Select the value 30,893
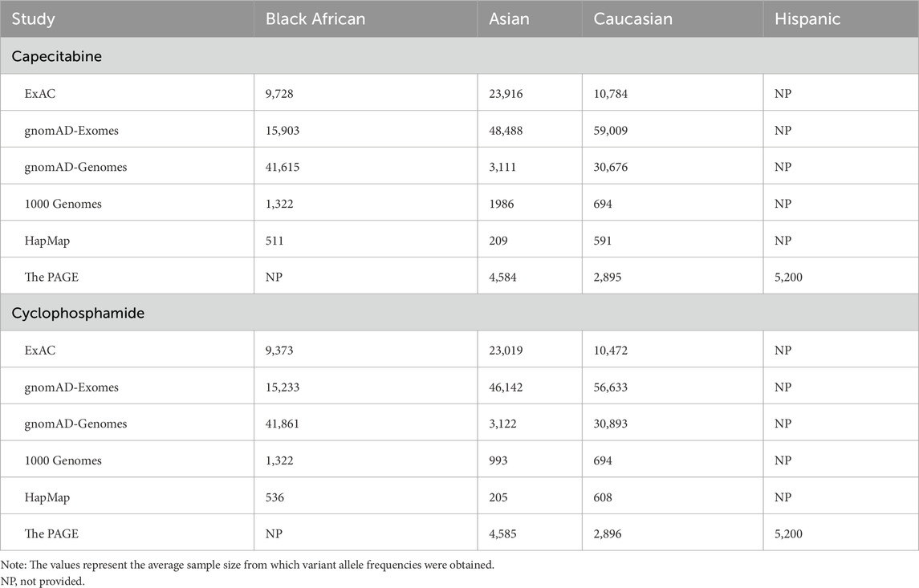Viewport: 919px width, 588px height. pyautogui.click(x=611, y=424)
